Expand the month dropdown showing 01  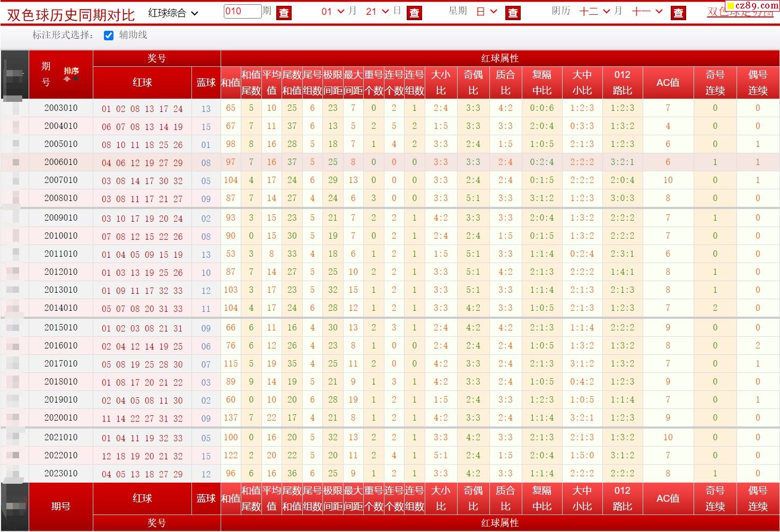(x=333, y=12)
